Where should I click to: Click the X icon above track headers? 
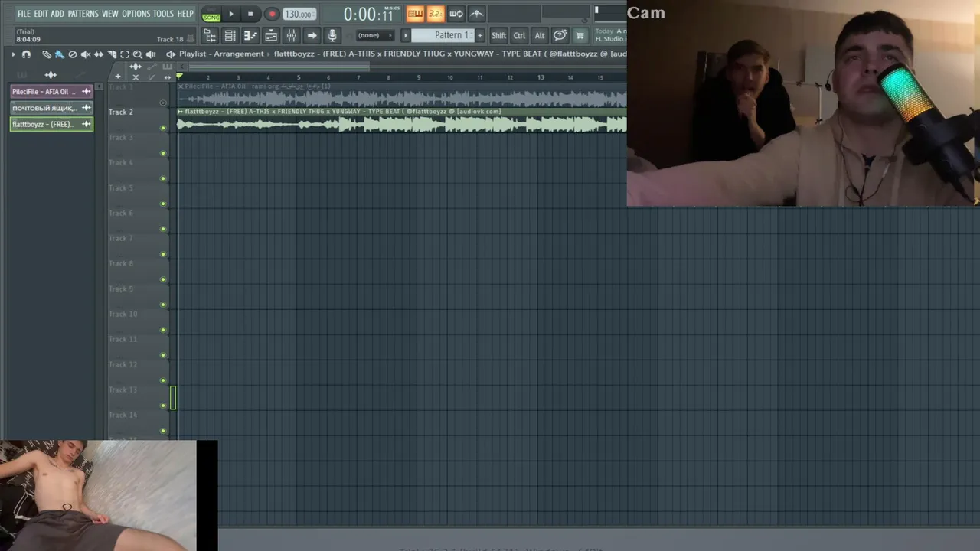tap(136, 77)
